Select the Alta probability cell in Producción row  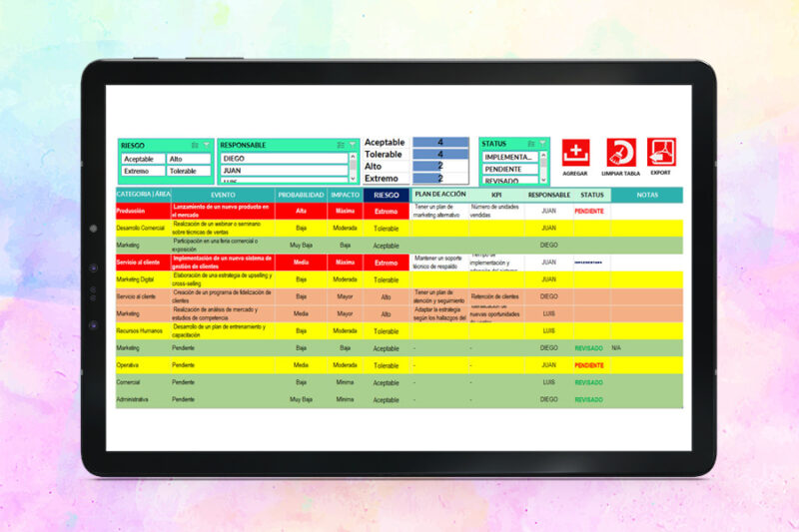coord(301,211)
